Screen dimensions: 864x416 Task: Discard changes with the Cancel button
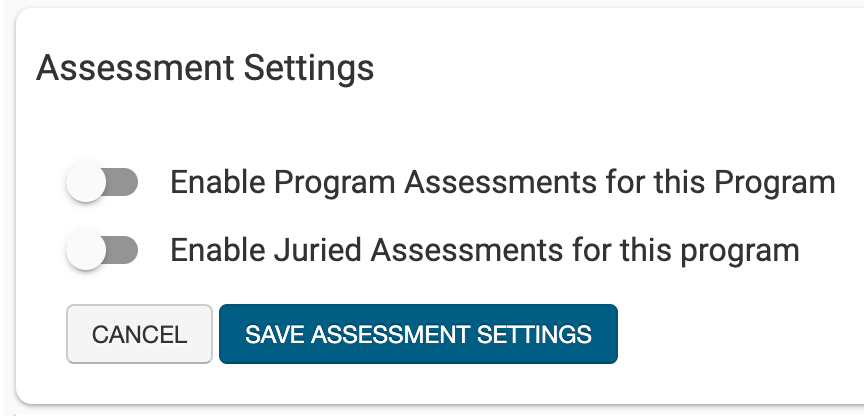pyautogui.click(x=139, y=334)
